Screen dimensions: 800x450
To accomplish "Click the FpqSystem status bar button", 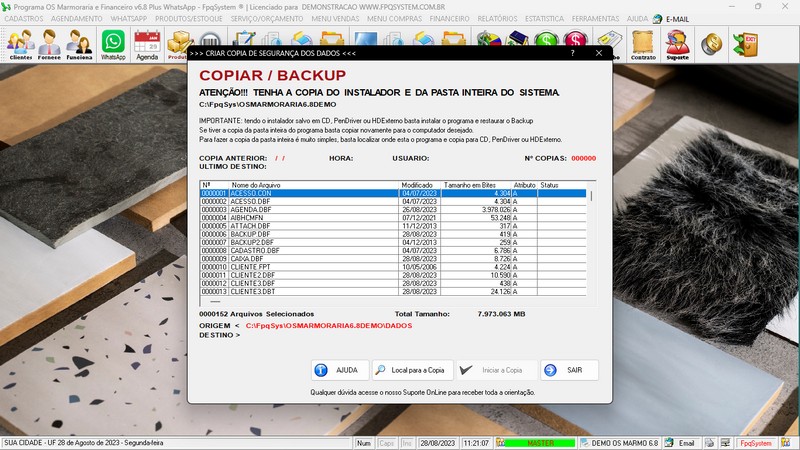I will pyautogui.click(x=757, y=442).
